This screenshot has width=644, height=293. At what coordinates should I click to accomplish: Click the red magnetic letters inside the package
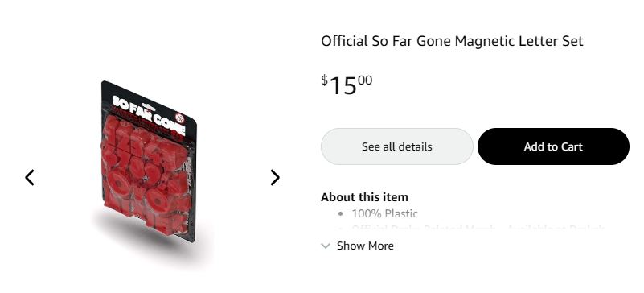[147, 177]
